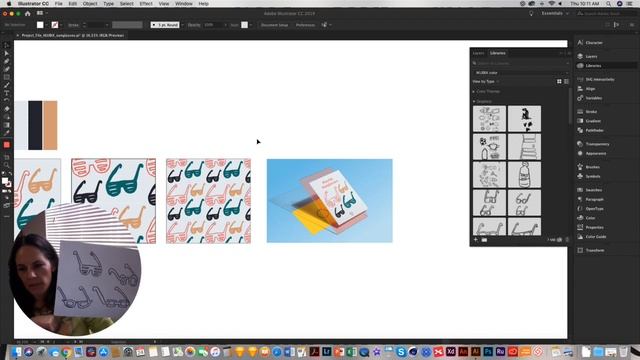Viewport: 640px width, 360px height.
Task: Click the Arrange Documents icon
Action: [40, 13]
